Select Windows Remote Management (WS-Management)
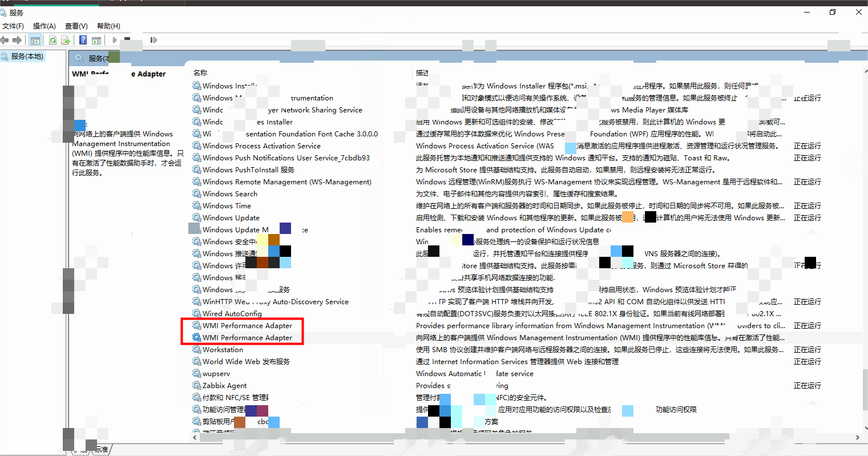 [x=287, y=182]
